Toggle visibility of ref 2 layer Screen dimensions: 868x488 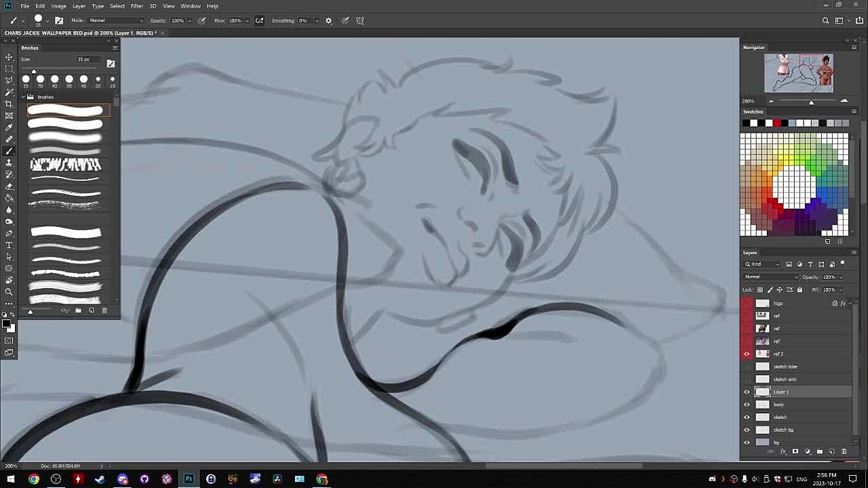click(x=747, y=354)
